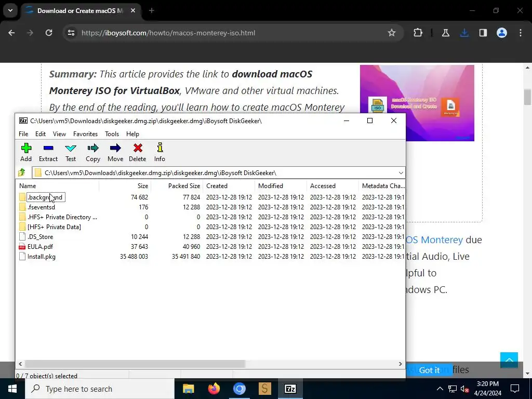The height and width of the screenshot is (399, 532).
Task: Open the Help menu in 7-Zip
Action: click(x=132, y=134)
